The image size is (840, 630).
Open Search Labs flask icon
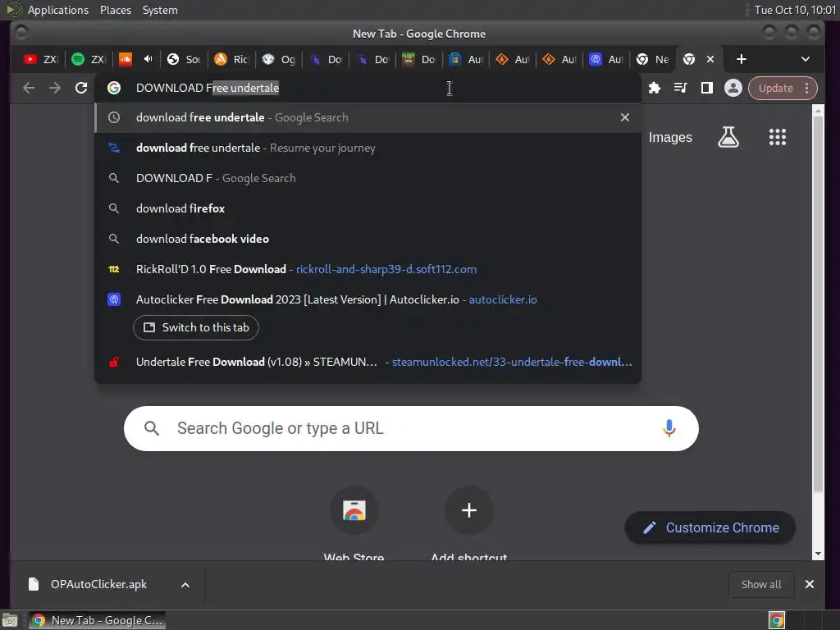click(x=728, y=137)
